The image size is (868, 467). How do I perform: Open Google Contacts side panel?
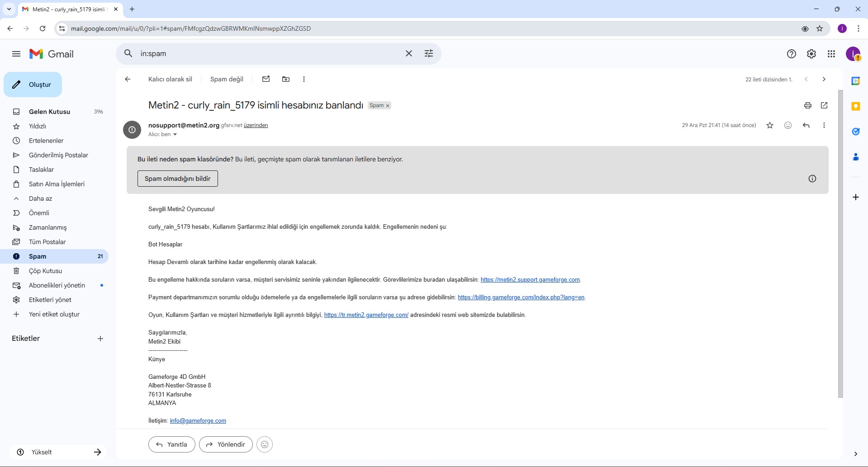click(856, 157)
